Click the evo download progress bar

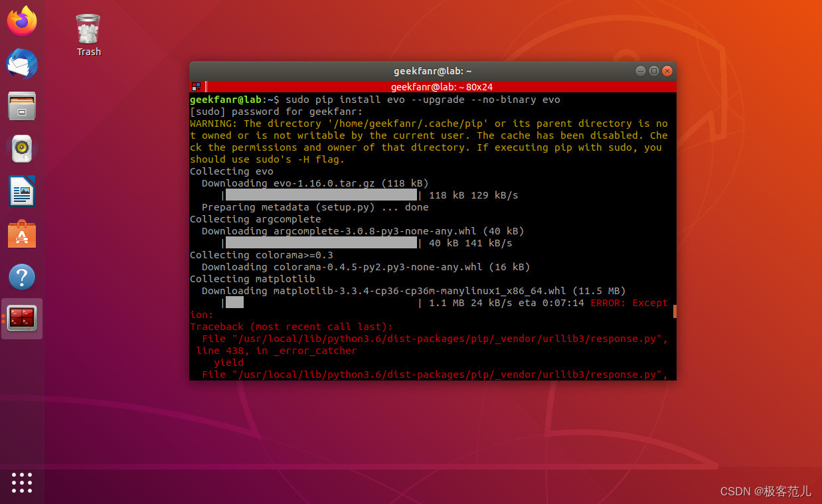[321, 195]
